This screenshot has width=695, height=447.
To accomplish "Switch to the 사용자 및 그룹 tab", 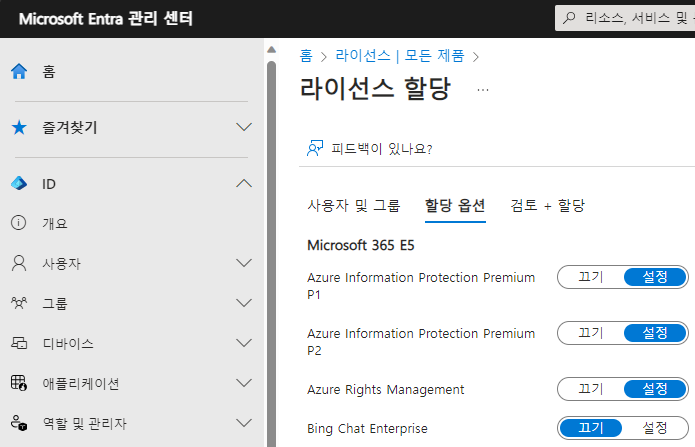I will click(x=354, y=205).
